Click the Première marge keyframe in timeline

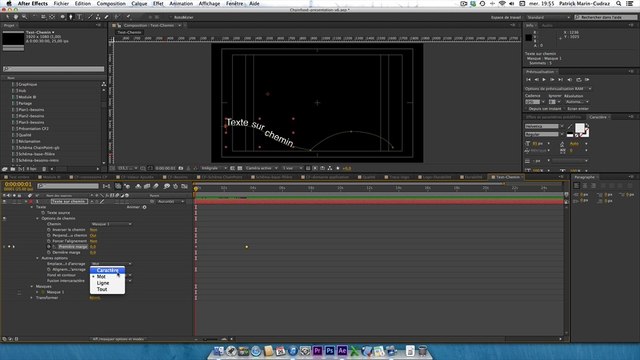(247, 247)
